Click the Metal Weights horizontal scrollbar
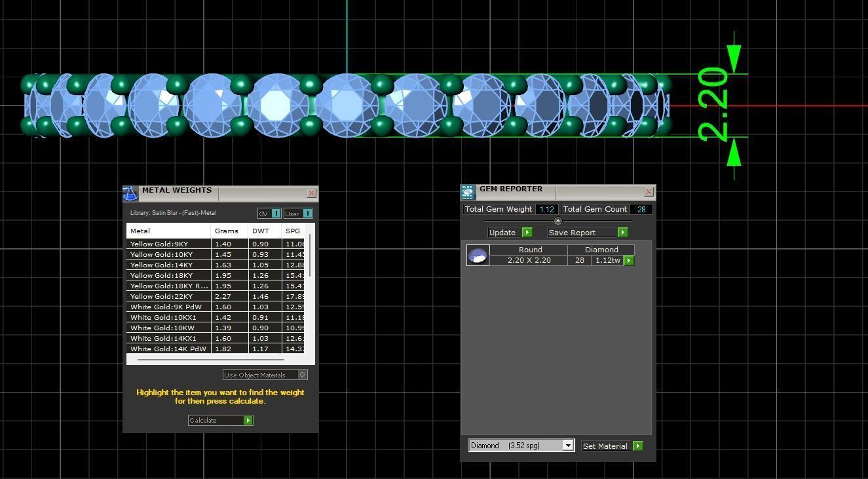This screenshot has width=868, height=479. click(210, 359)
